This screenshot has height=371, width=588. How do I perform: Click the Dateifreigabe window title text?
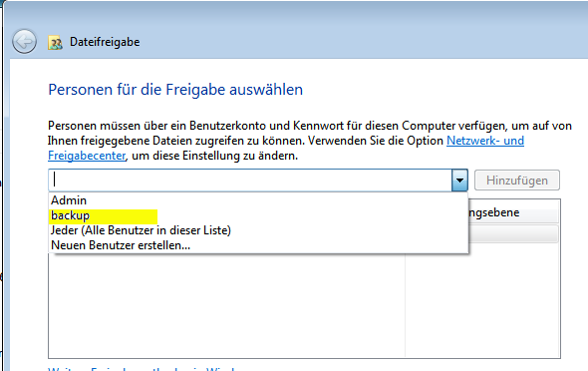pyautogui.click(x=105, y=42)
